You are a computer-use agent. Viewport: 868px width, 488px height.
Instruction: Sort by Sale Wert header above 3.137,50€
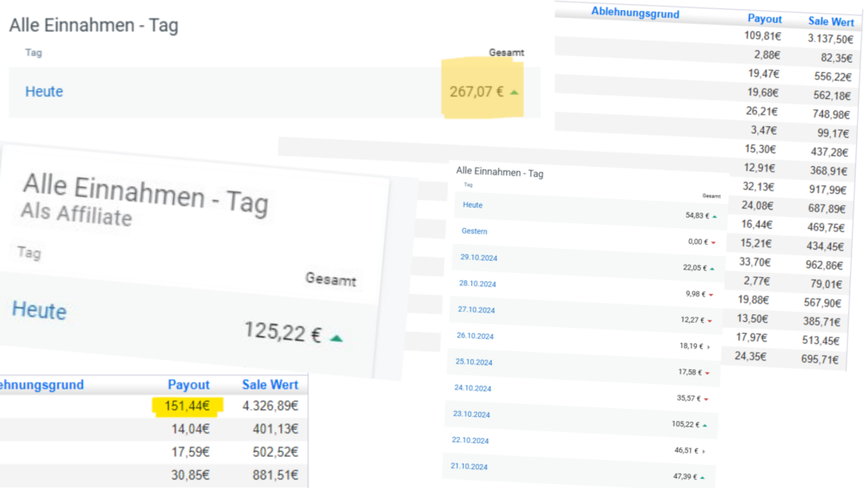(831, 21)
